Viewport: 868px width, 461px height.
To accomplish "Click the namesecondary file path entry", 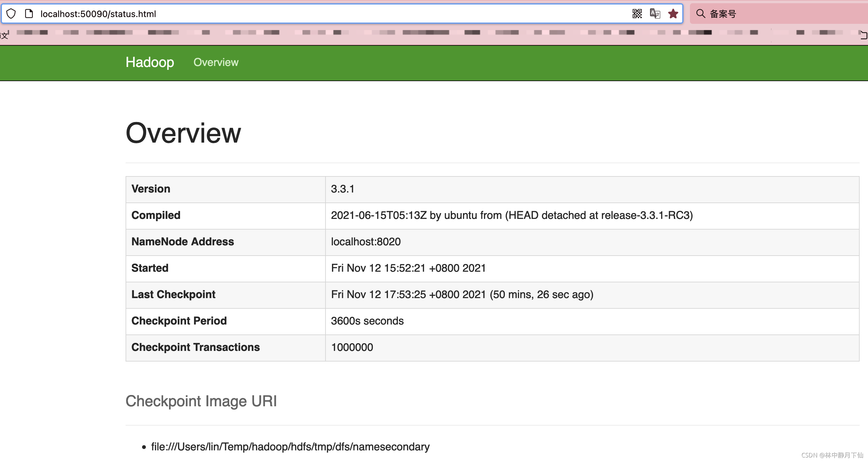I will (290, 447).
